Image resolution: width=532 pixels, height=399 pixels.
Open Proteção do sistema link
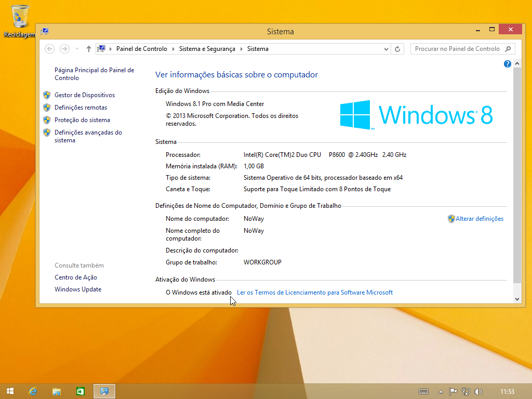[x=82, y=120]
